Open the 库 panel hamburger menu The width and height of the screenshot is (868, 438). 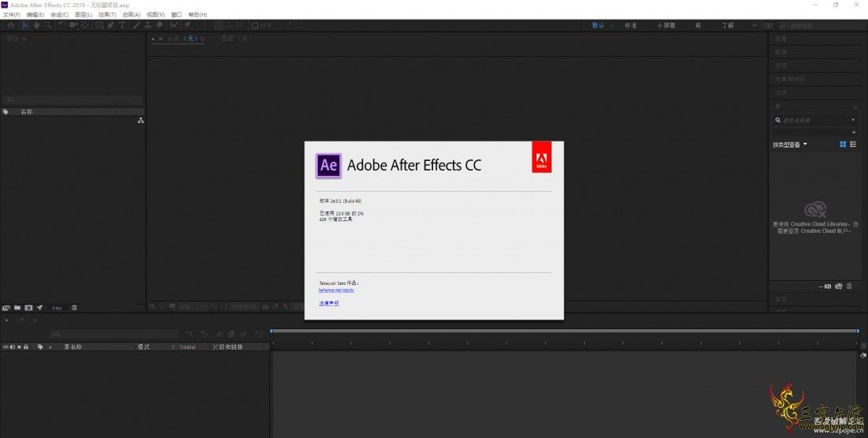(x=855, y=107)
